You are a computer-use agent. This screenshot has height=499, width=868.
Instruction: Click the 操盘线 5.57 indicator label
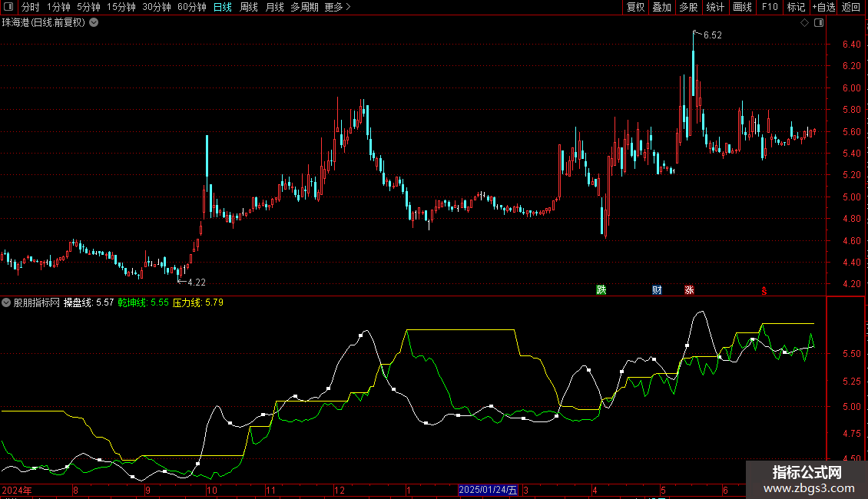(x=88, y=302)
